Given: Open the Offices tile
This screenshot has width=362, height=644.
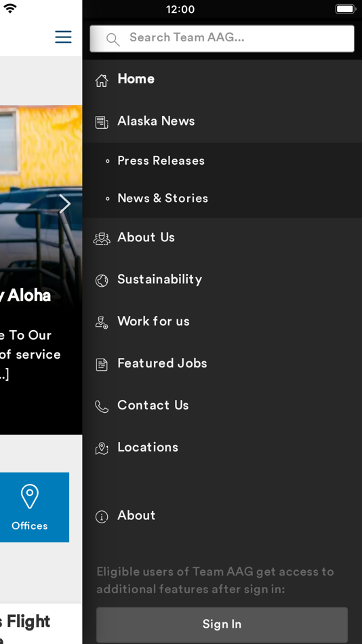Looking at the screenshot, I should click(x=30, y=507).
